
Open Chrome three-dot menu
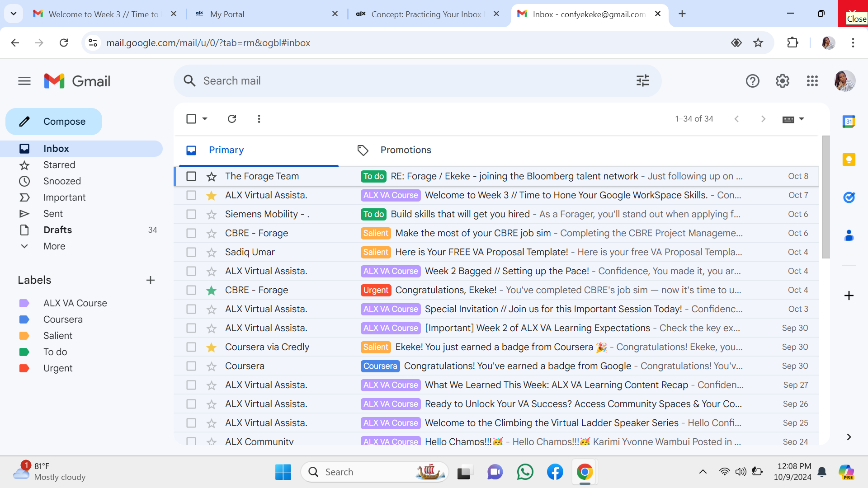pyautogui.click(x=853, y=42)
